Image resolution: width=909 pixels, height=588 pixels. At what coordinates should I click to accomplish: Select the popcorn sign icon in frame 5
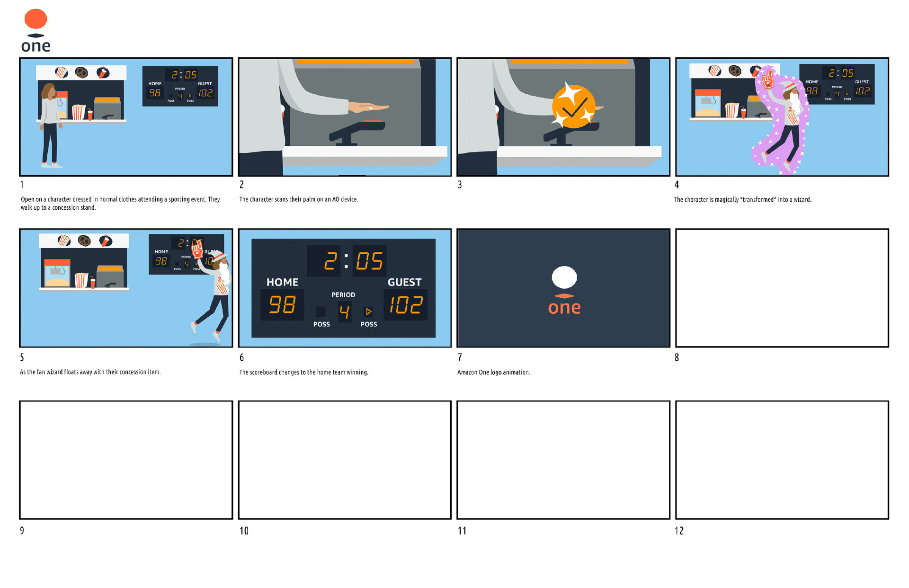coord(64,241)
